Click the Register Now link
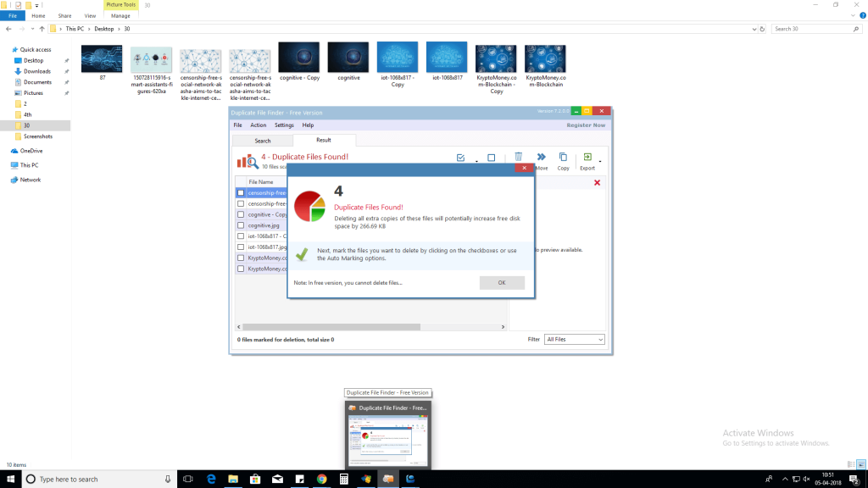Viewport: 868px width, 488px height. tap(586, 125)
